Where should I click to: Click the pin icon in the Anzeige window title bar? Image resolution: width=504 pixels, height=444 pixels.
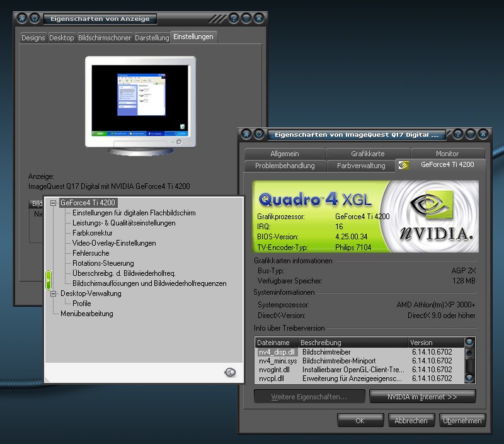click(22, 18)
